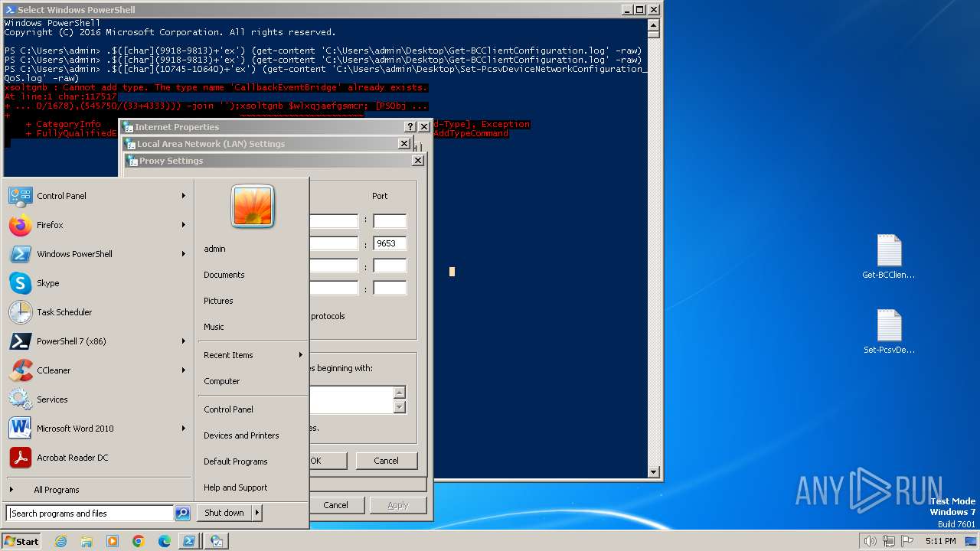Select Get-BCClien... file on desktop
The width and height of the screenshot is (980, 551).
[889, 257]
